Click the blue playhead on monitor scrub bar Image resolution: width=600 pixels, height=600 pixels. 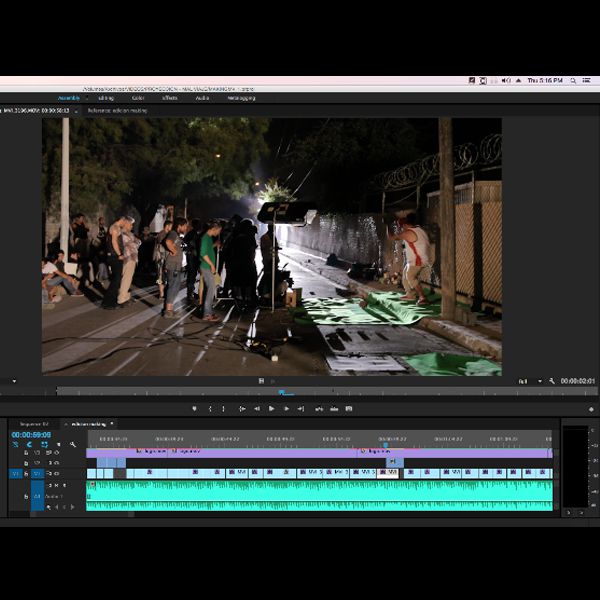pos(281,392)
